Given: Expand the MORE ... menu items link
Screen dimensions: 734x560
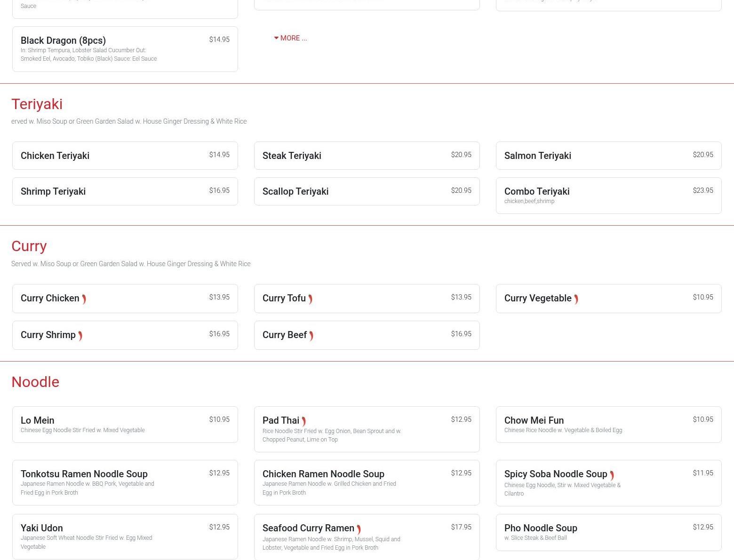Looking at the screenshot, I should pyautogui.click(x=291, y=38).
